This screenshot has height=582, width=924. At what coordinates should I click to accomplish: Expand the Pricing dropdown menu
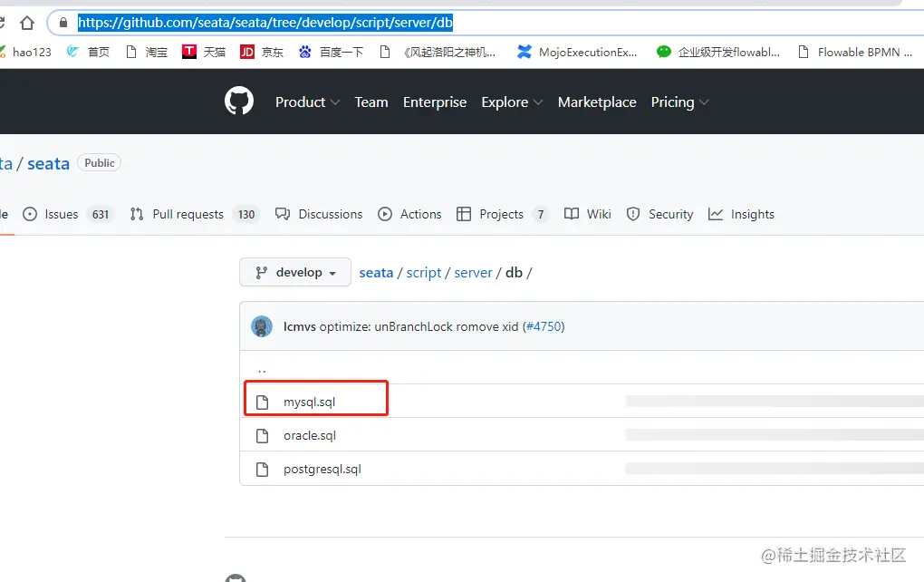[x=679, y=102]
